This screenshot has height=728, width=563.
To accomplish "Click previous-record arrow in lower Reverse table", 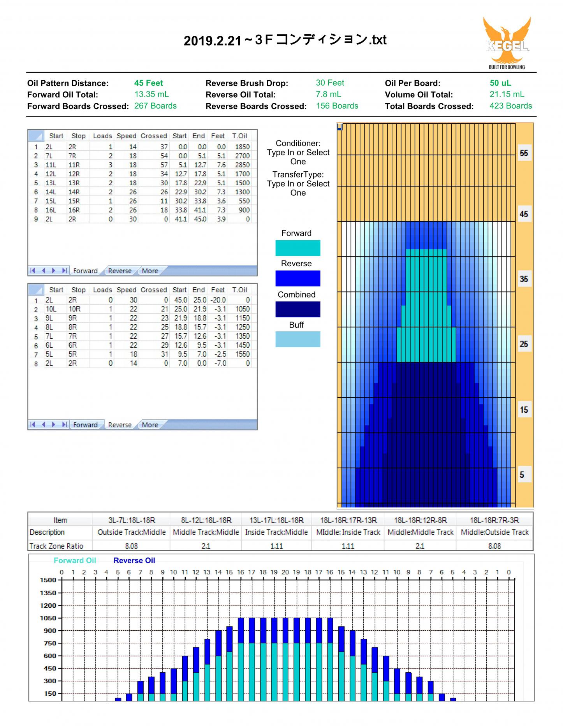I will [x=43, y=424].
